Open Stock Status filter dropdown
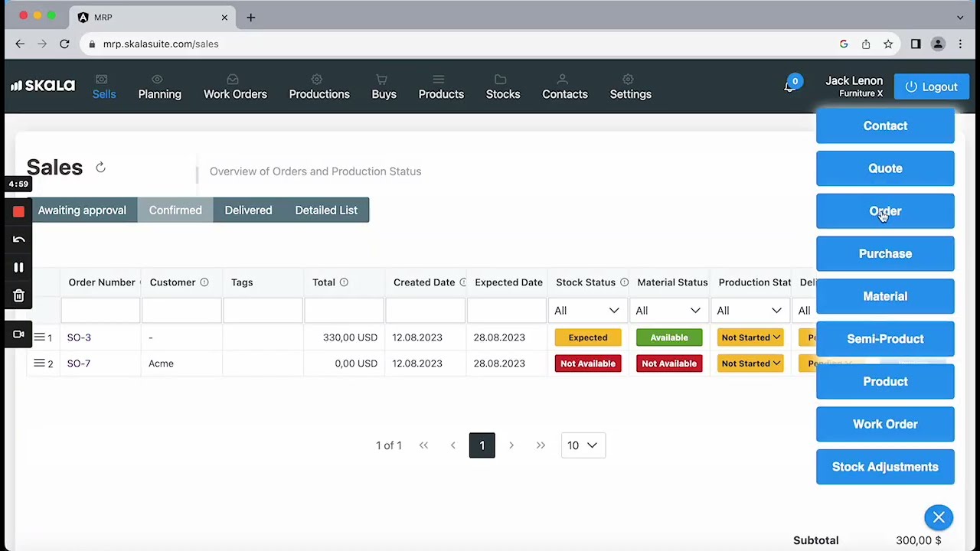This screenshot has width=980, height=551. tap(587, 311)
